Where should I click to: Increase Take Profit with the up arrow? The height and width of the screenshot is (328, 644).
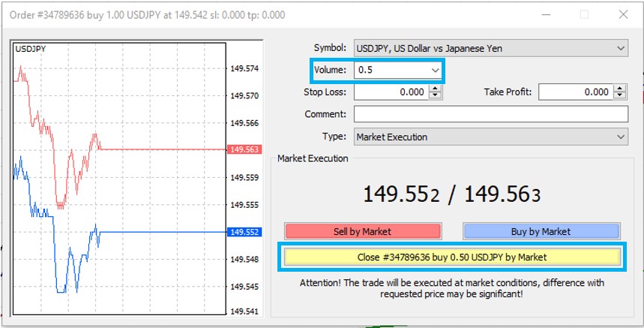pos(620,89)
